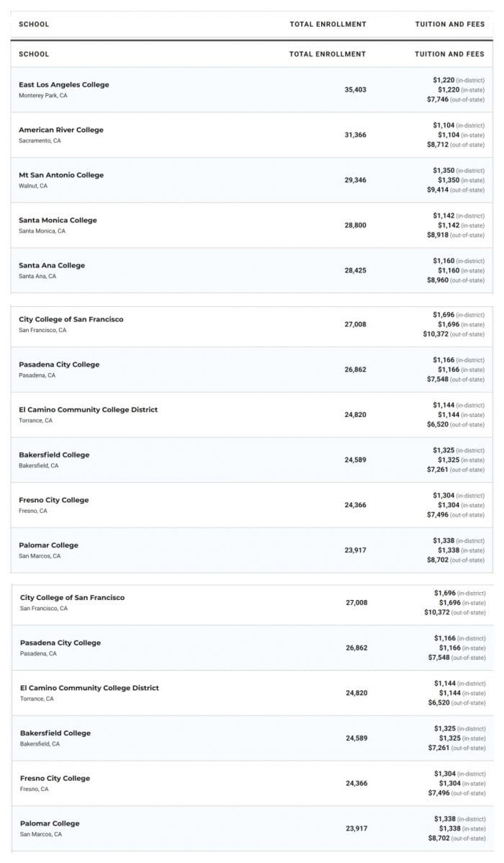Viewport: 504px width, 863px height.
Task: Open the Santa Ana College listing
Action: 52,265
